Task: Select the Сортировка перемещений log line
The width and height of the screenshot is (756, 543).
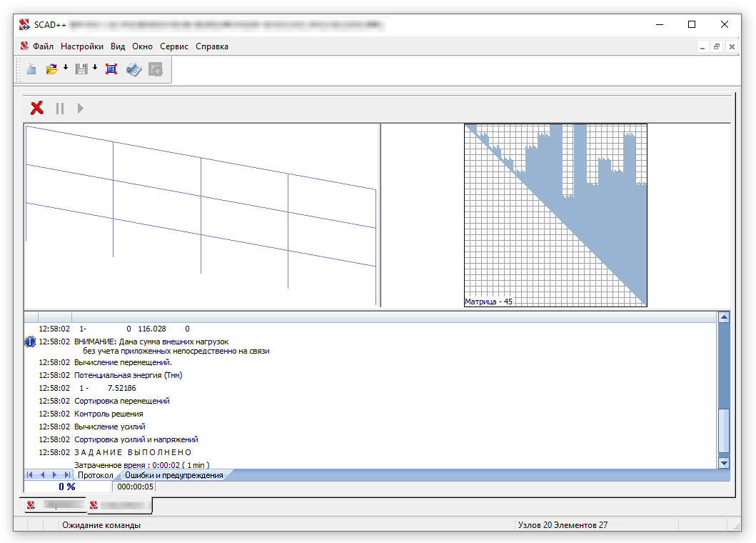Action: pos(122,401)
